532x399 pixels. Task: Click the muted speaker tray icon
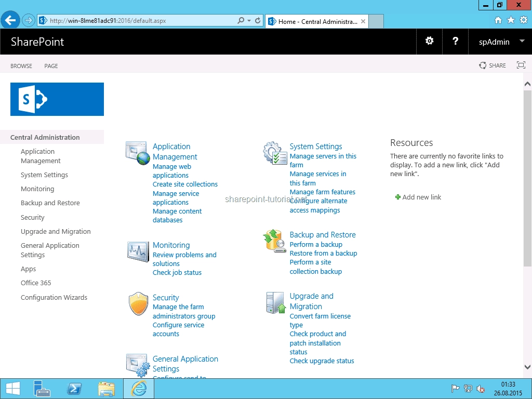coord(480,389)
